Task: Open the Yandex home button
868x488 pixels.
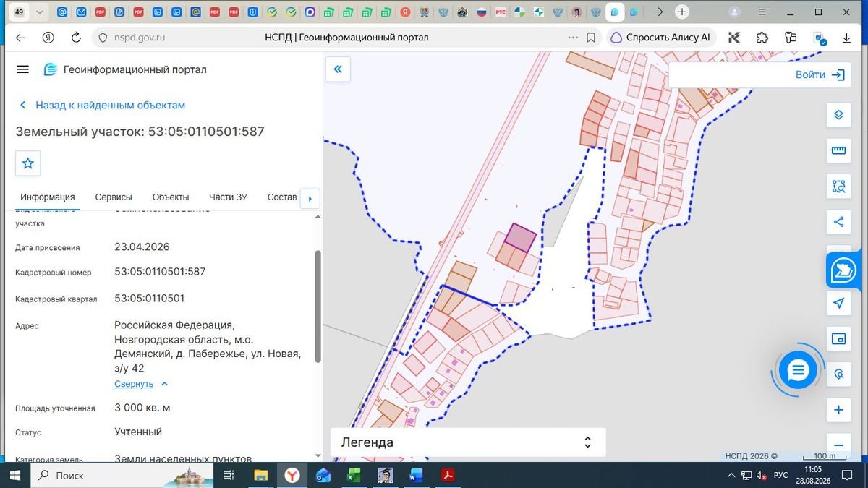Action: tap(48, 38)
